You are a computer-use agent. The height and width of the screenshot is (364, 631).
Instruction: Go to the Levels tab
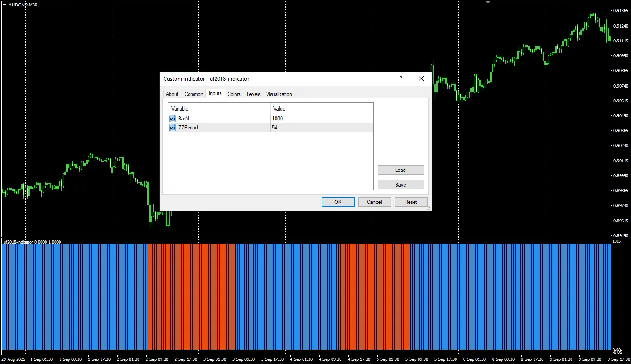point(253,94)
